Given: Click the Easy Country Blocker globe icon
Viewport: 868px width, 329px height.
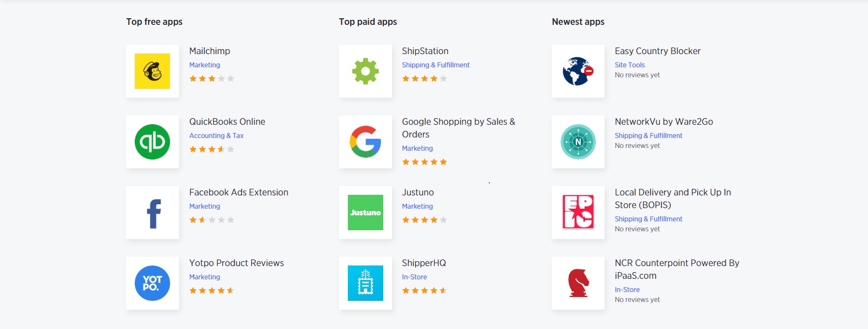Looking at the screenshot, I should pos(578,71).
